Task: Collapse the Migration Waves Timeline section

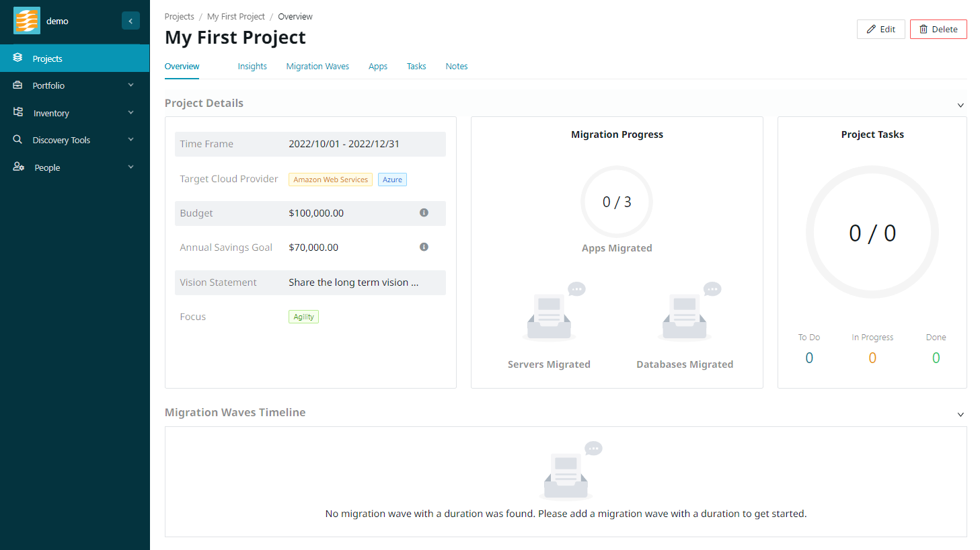Action: [960, 414]
